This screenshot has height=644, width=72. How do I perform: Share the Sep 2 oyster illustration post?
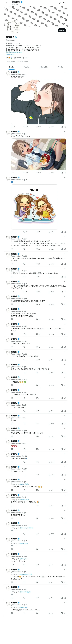[65, 127]
